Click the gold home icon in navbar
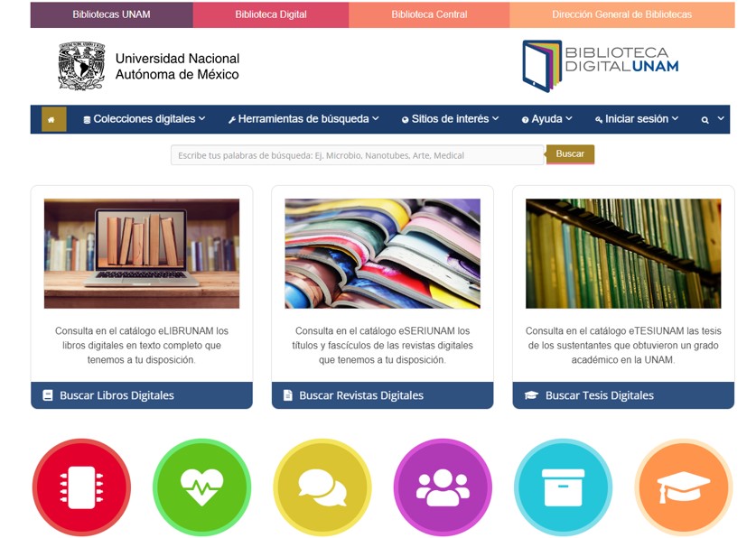 [x=53, y=119]
